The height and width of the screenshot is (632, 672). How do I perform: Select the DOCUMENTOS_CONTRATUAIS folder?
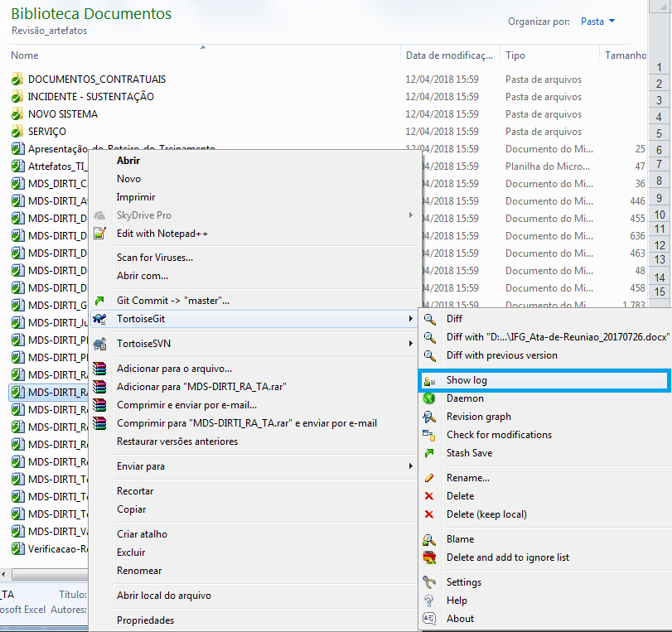coord(96,80)
